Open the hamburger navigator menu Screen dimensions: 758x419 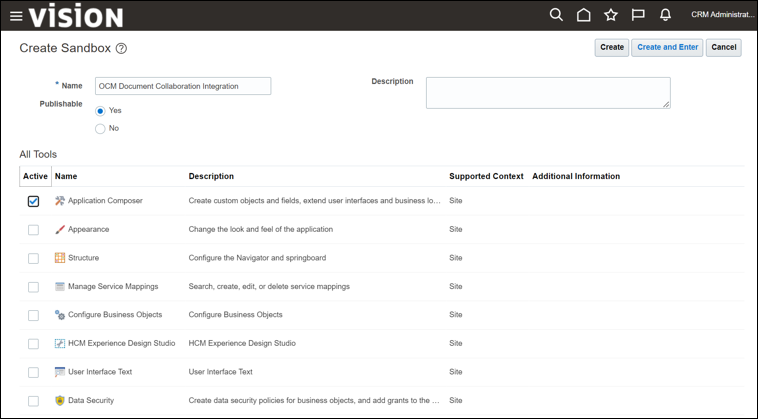click(15, 15)
